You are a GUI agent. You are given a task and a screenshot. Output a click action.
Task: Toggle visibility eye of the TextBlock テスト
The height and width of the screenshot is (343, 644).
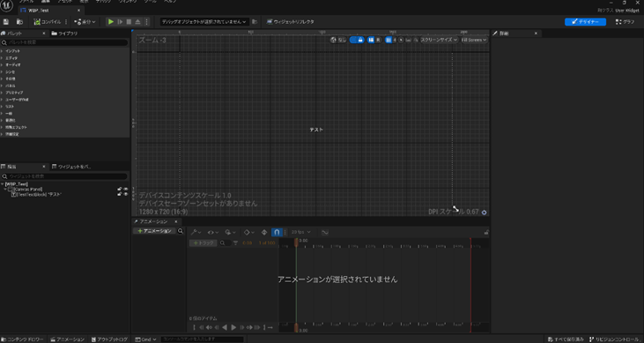[126, 194]
